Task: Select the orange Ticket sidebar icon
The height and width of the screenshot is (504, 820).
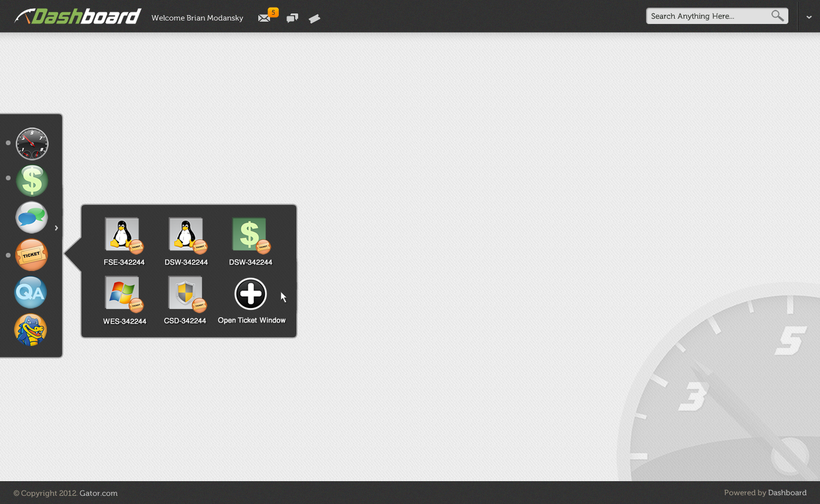Action: (32, 255)
